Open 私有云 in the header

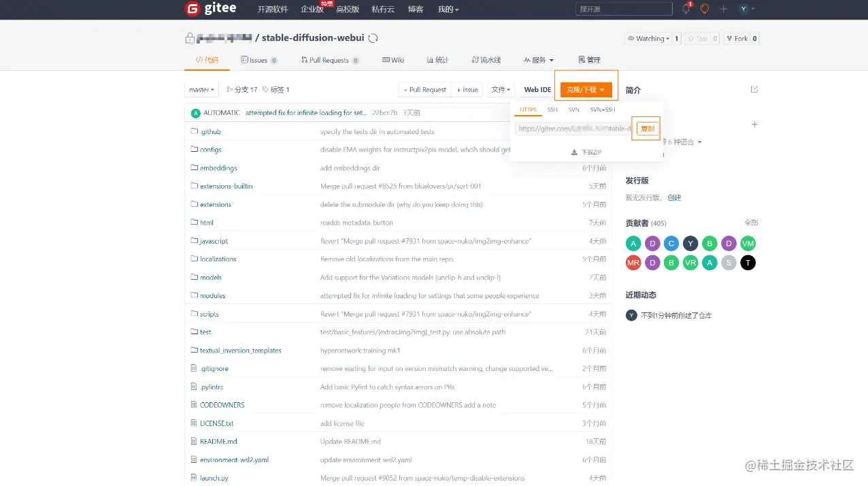[383, 10]
